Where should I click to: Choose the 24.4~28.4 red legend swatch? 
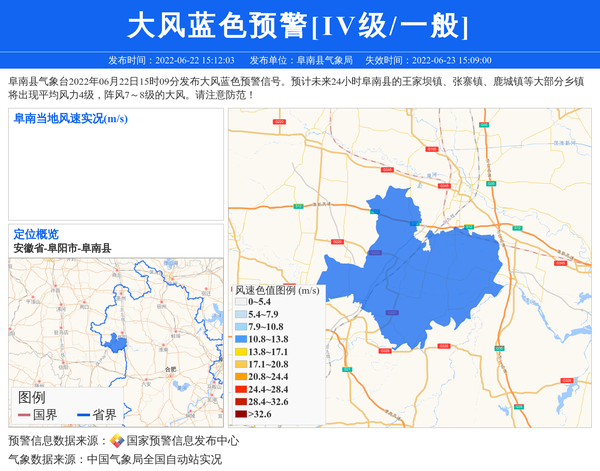[241, 389]
